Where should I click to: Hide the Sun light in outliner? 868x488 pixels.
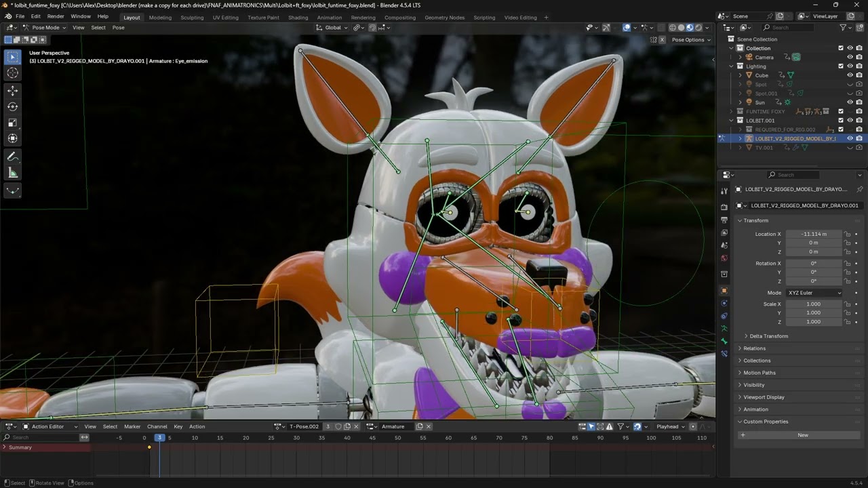click(850, 102)
